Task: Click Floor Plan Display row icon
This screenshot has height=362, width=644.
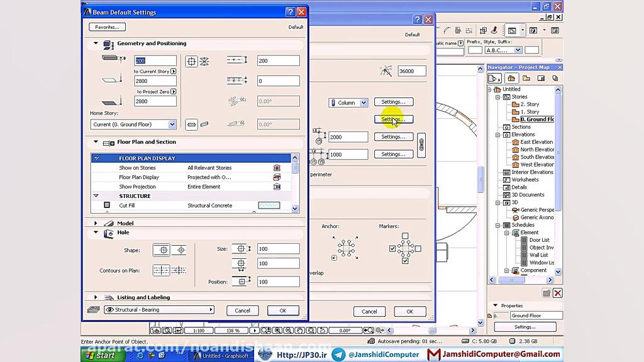Action: 277,177
